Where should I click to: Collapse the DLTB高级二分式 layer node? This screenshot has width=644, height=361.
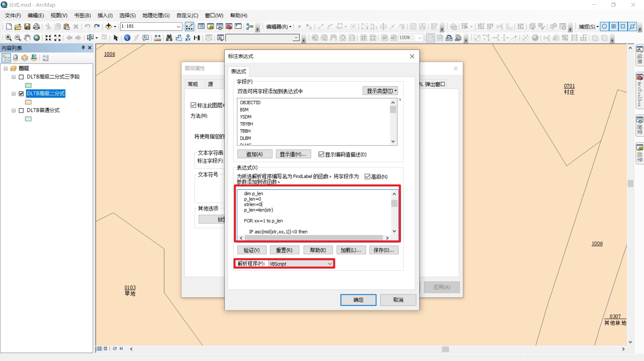[14, 94]
